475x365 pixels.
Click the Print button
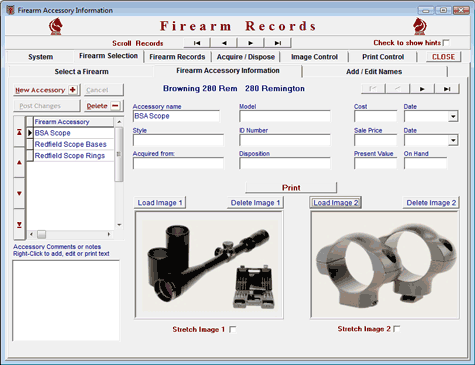tap(291, 188)
